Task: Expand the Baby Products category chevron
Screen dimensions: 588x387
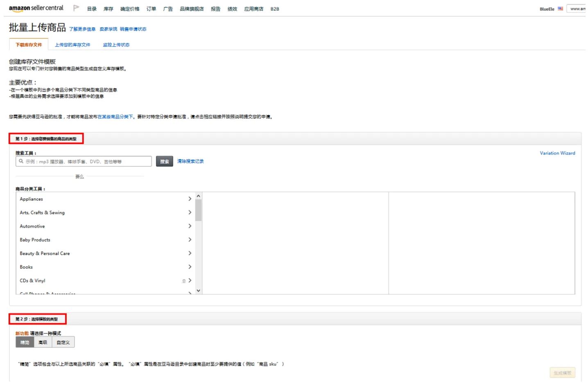Action: pyautogui.click(x=190, y=240)
